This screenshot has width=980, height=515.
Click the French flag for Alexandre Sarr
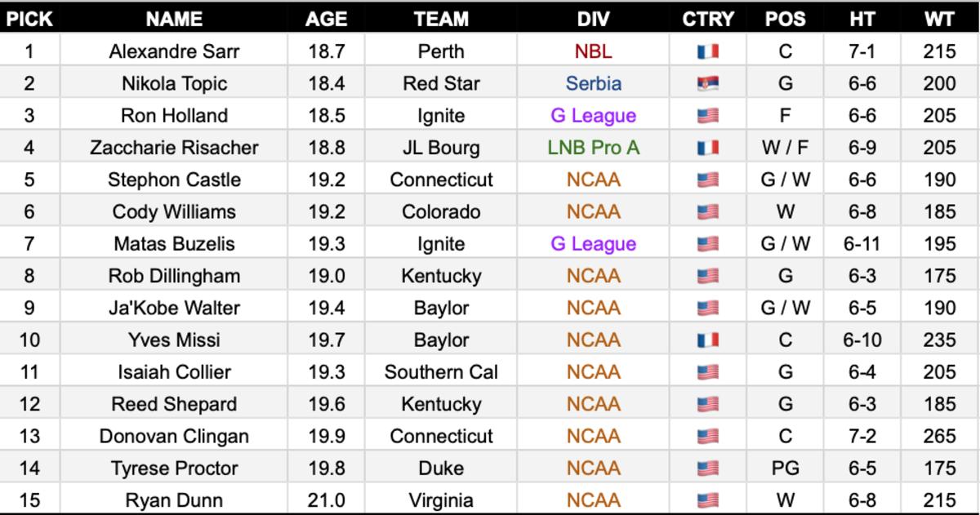(707, 51)
